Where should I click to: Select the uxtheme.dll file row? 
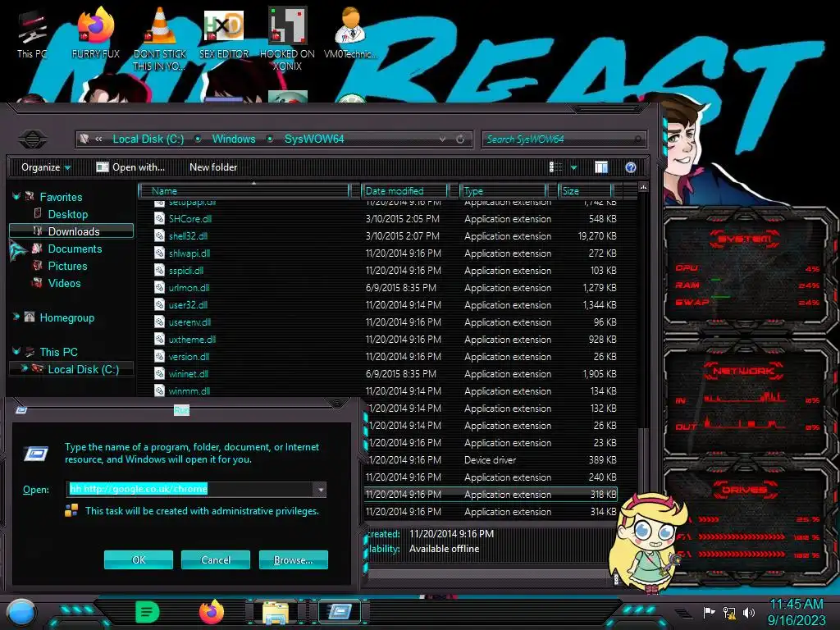(x=386, y=340)
